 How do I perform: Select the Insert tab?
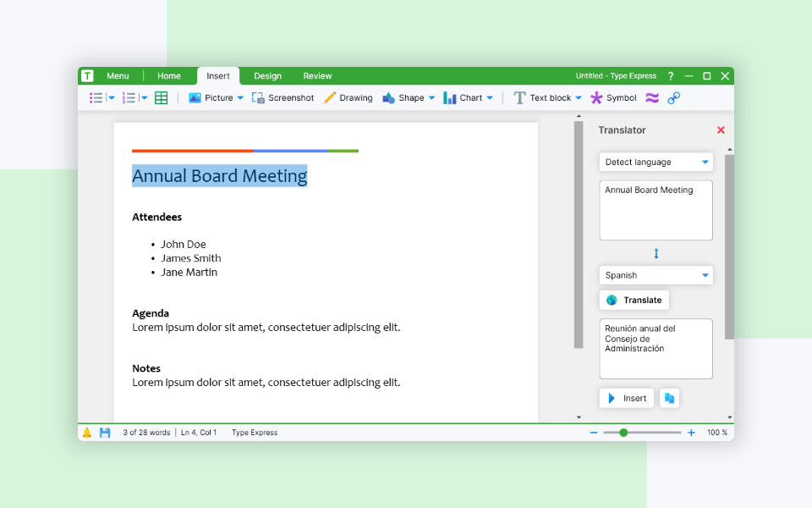(x=218, y=75)
